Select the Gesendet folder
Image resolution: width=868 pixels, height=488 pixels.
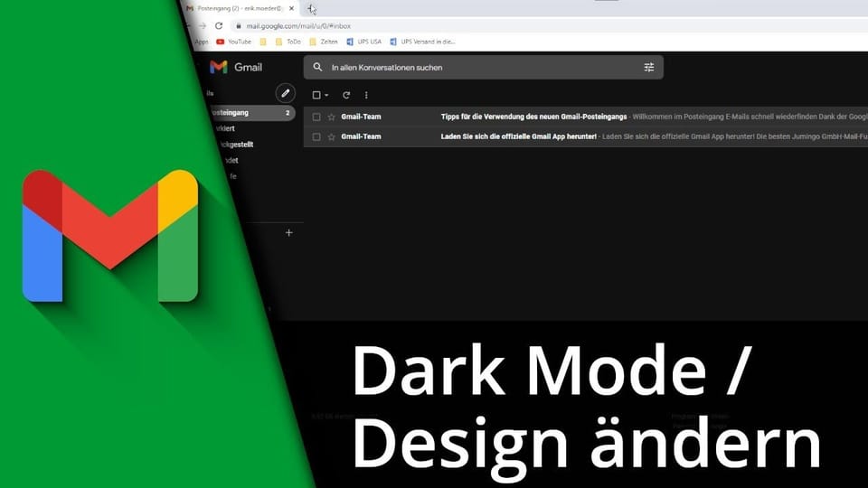tap(231, 161)
